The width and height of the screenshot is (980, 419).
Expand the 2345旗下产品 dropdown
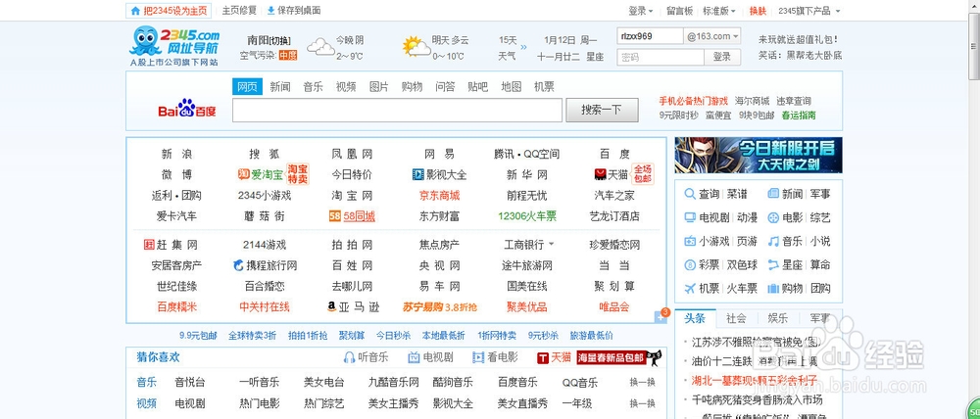point(809,11)
